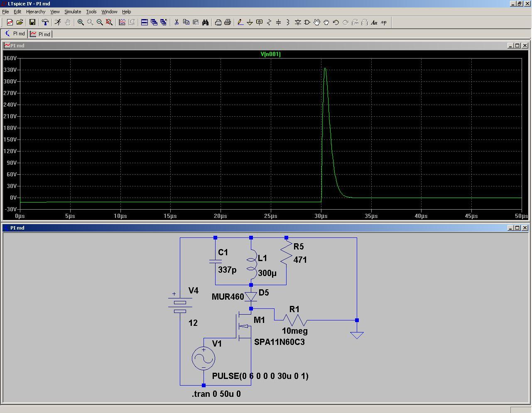Click the Cut scissors icon
The width and height of the screenshot is (532, 413).
click(177, 22)
